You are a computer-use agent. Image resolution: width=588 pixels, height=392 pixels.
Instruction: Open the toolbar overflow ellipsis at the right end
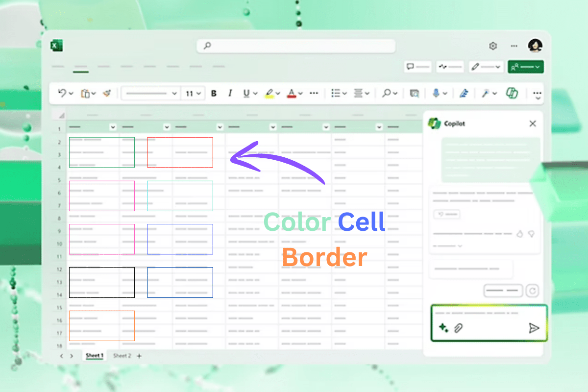(538, 94)
